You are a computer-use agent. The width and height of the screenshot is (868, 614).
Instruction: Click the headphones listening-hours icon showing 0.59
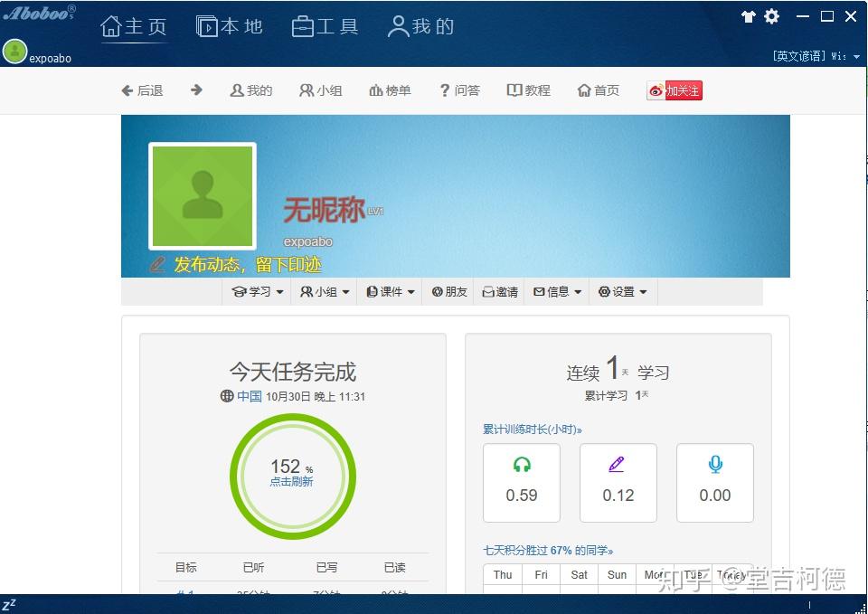(x=522, y=464)
